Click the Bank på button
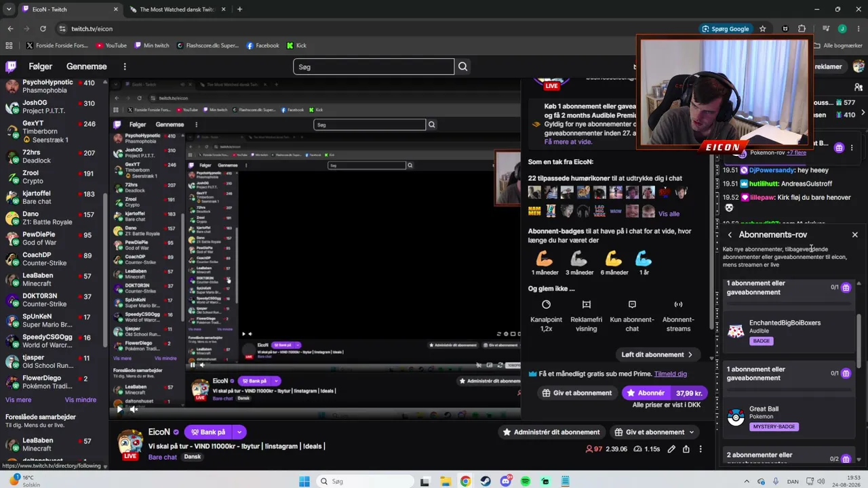868x488 pixels. (208, 432)
